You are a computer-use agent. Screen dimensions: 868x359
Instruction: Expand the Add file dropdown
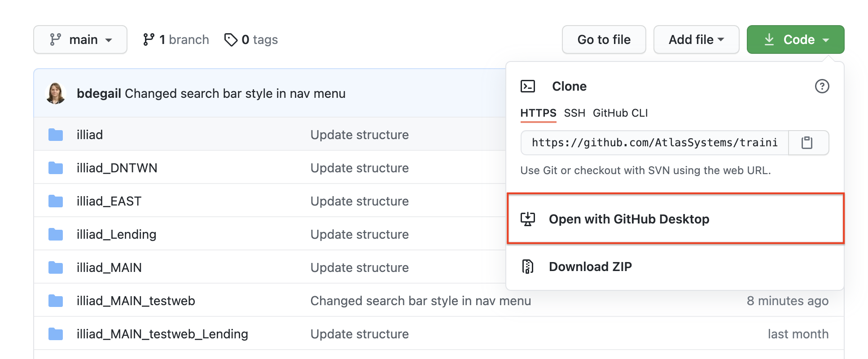coord(696,39)
